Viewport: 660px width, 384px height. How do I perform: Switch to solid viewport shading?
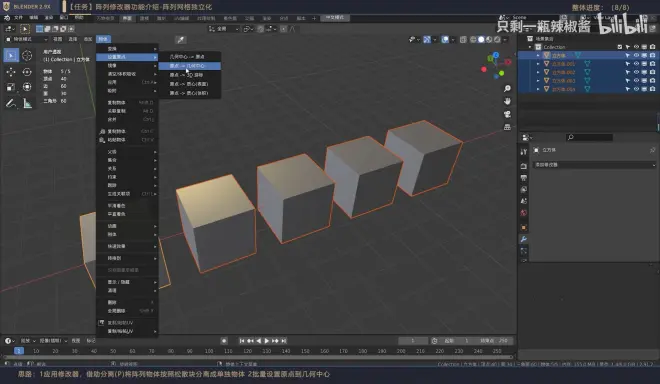[x=481, y=40]
